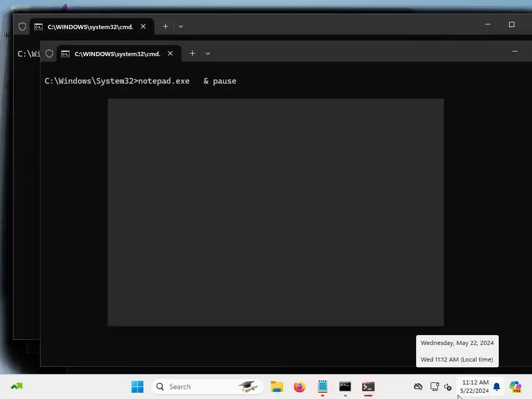532x399 pixels.
Task: Maximize the back terminal window
Action: [512, 24]
